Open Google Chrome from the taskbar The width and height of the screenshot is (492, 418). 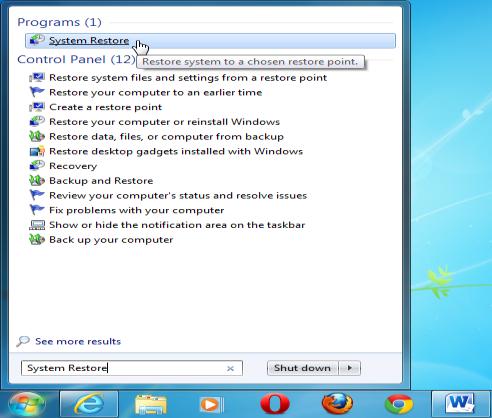399,404
